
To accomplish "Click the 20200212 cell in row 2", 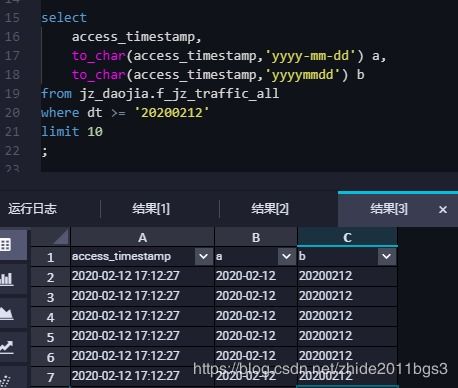I will tap(347, 276).
